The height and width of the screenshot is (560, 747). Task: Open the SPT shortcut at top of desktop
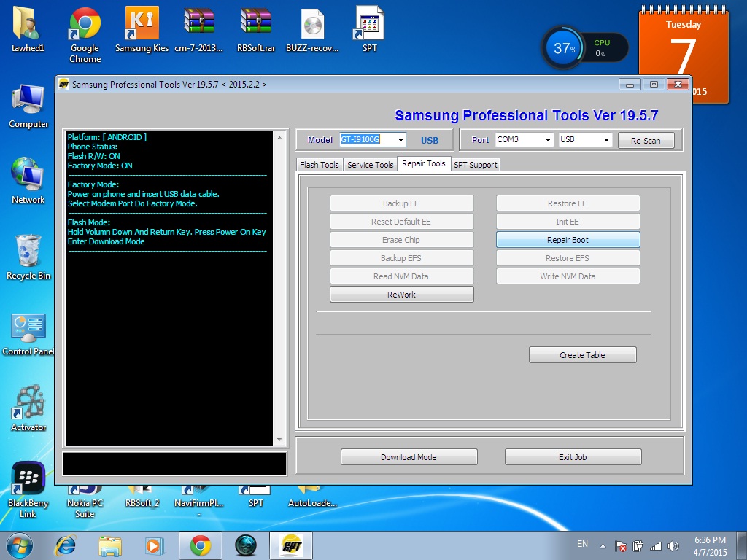click(x=369, y=28)
